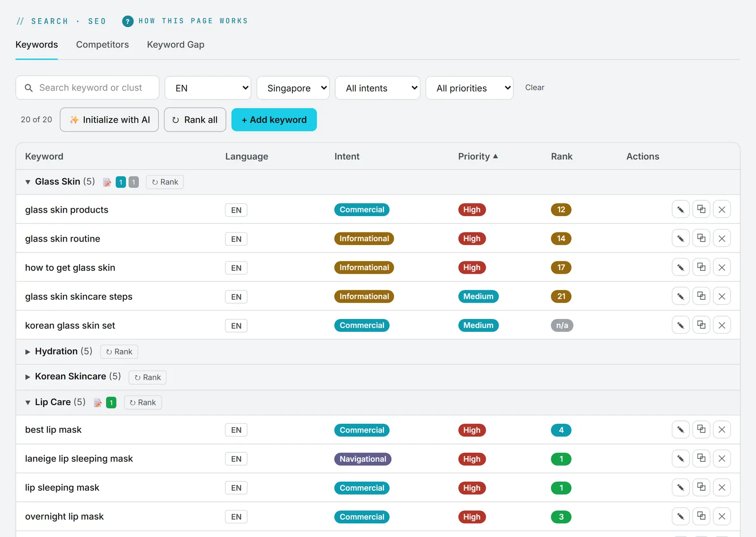Click rank badge 4 for best lip mask

(x=561, y=430)
